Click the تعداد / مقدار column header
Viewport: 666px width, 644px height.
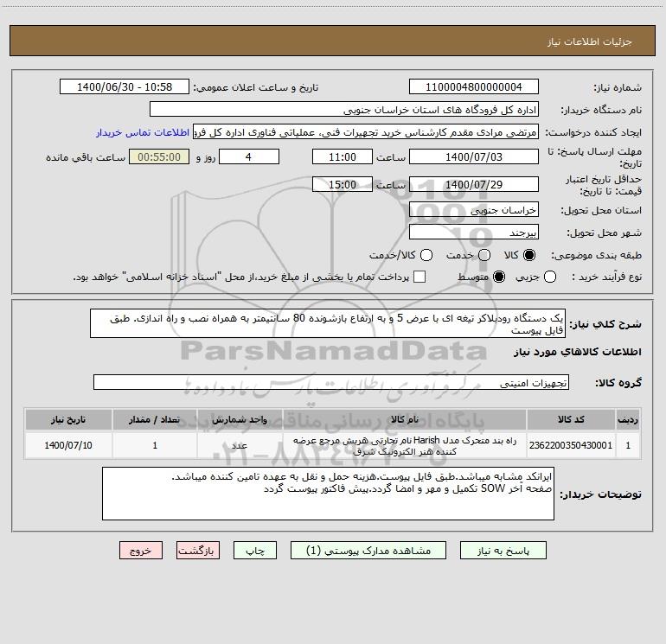[x=155, y=419]
